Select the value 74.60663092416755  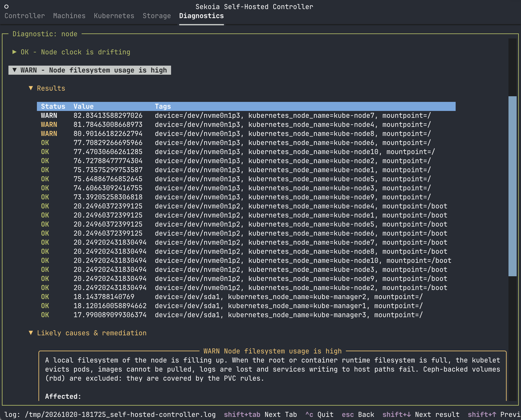108,188
